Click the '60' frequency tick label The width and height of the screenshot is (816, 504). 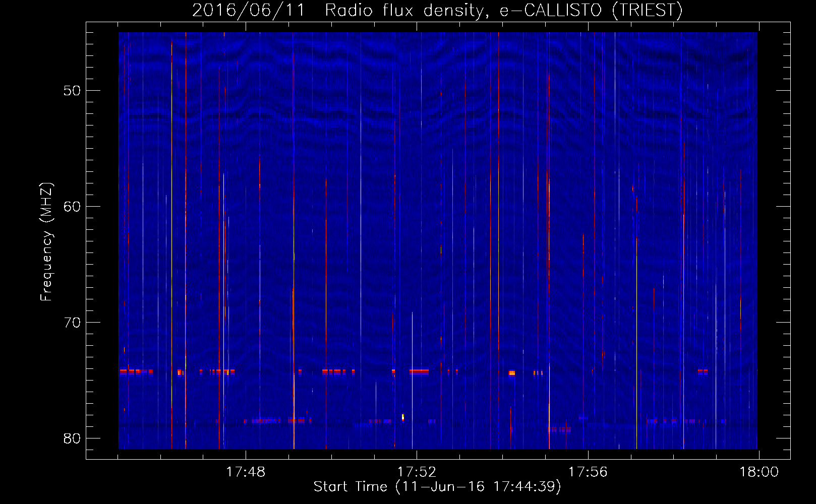[x=72, y=207]
